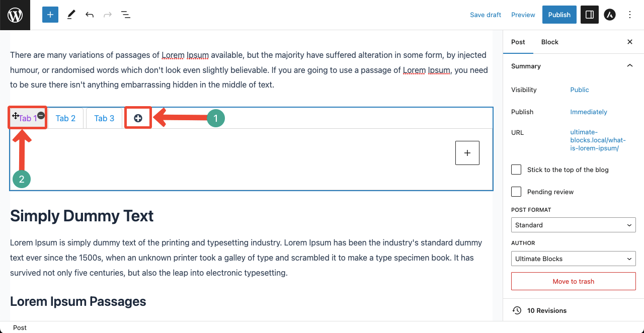The height and width of the screenshot is (333, 644).
Task: Collapse the Summary panel
Action: coord(629,66)
